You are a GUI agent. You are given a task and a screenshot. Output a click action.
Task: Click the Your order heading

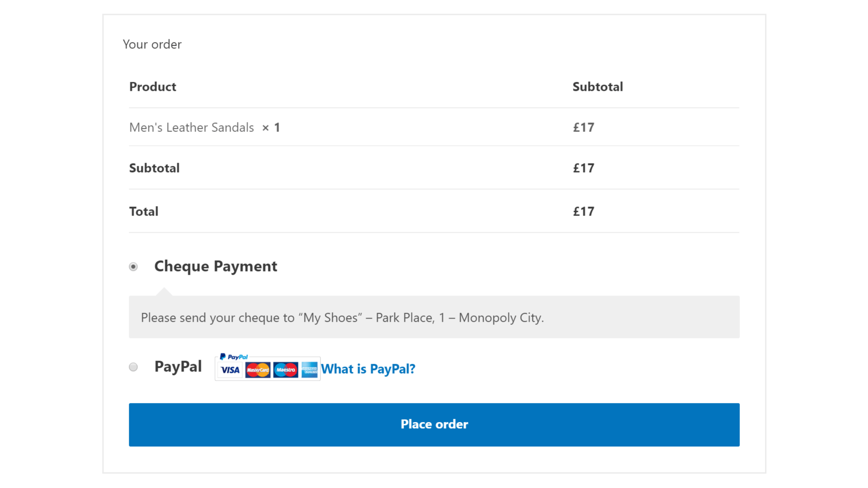152,44
